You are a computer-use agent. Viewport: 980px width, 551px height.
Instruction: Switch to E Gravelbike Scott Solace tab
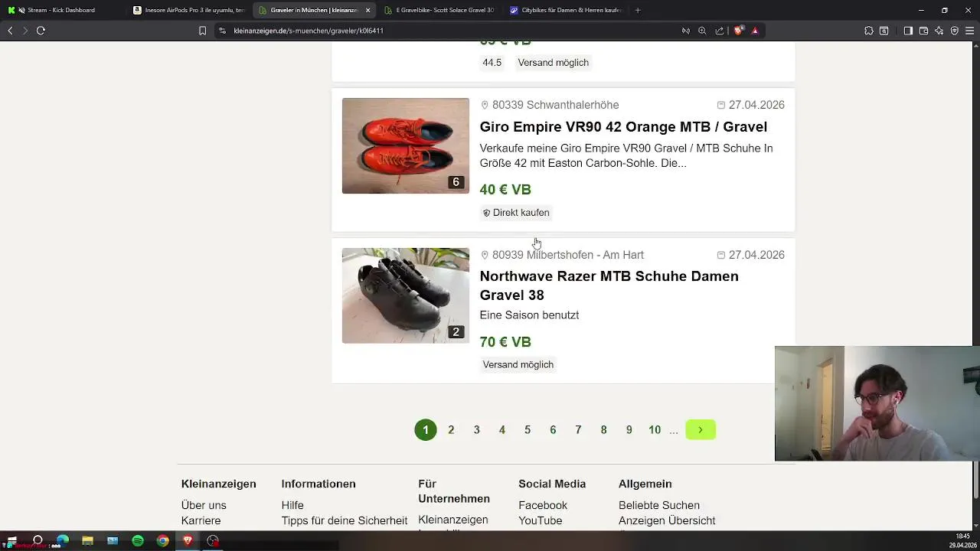coord(439,10)
